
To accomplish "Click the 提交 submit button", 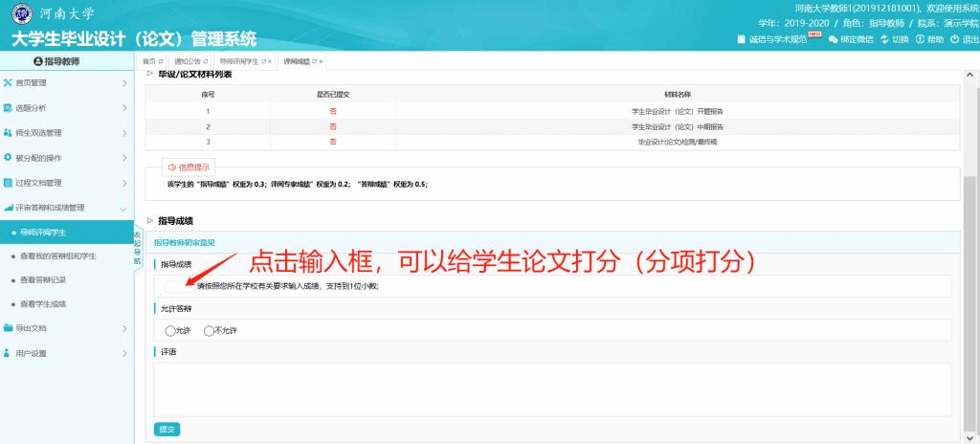I will pos(167,429).
